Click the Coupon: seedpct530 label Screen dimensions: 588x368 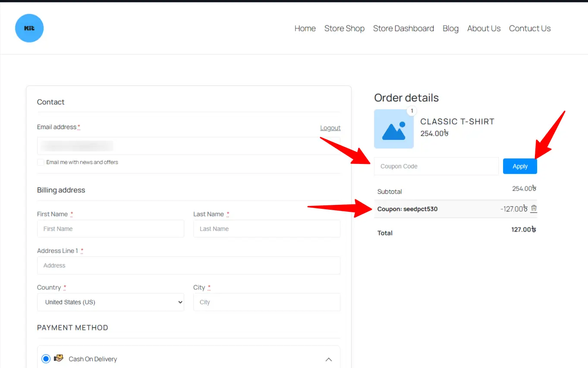tap(407, 209)
